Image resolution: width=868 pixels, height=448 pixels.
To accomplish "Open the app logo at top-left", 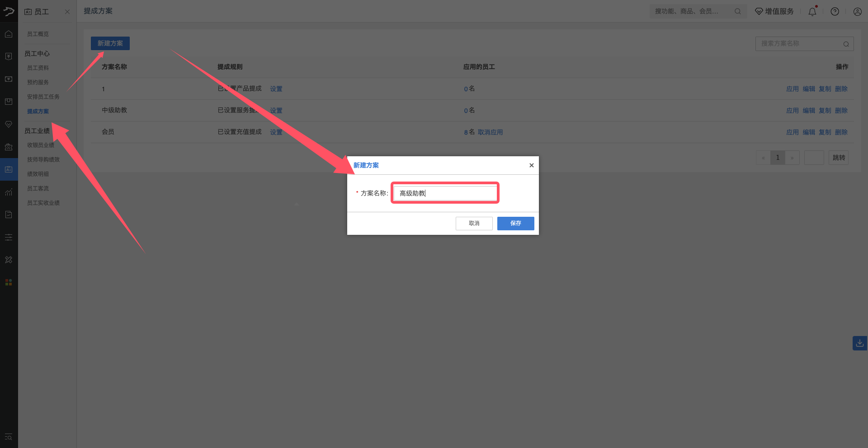I will [9, 11].
